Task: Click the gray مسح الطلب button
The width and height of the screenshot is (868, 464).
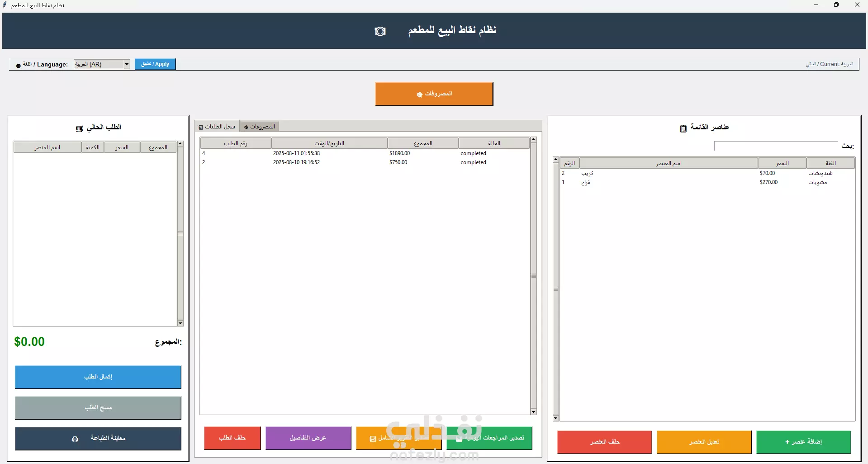Action: pyautogui.click(x=98, y=408)
